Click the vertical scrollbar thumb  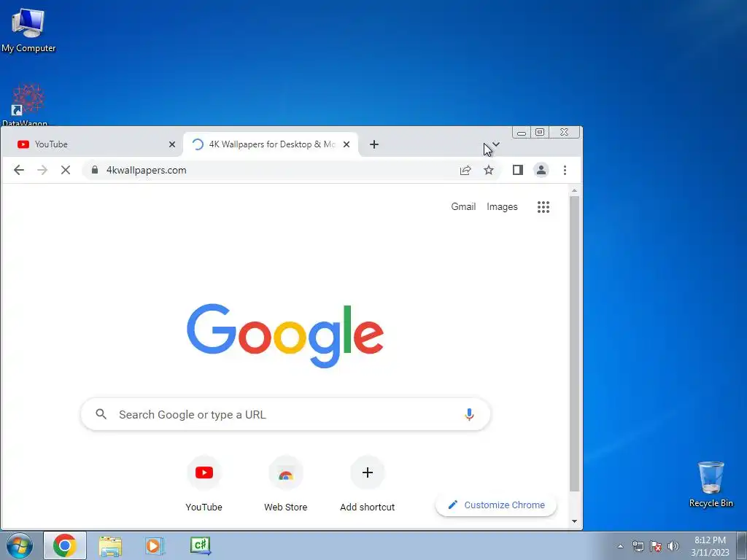point(575,344)
